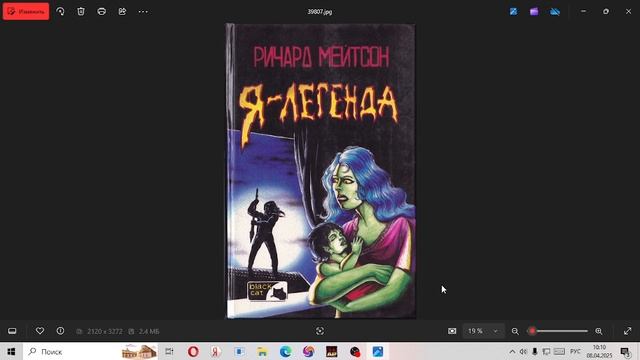640x360 pixels.
Task: Launch Microsoft Edge from taskbar
Action: 285,351
